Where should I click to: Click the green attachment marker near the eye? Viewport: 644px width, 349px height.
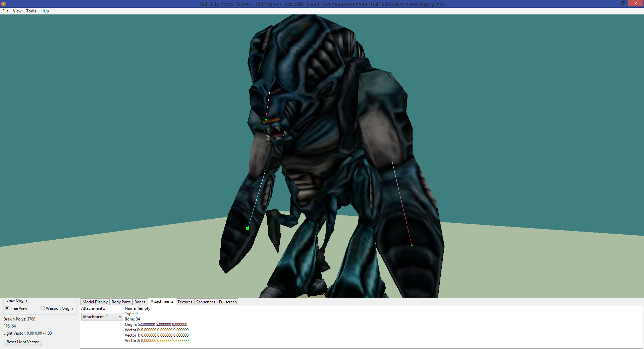point(266,120)
